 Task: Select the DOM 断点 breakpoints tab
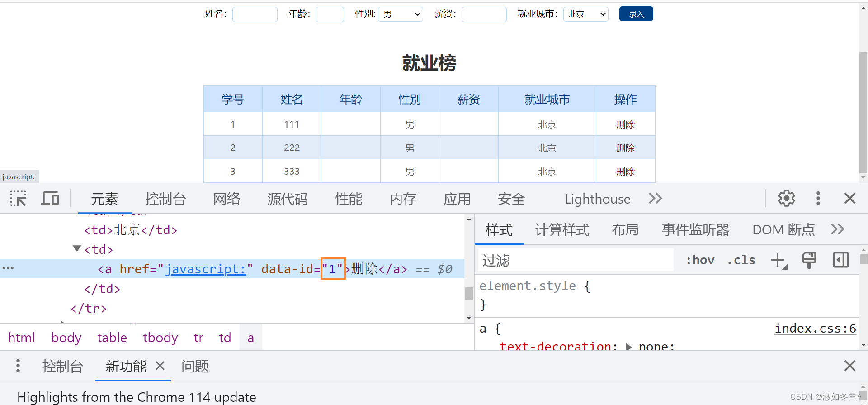[783, 229]
